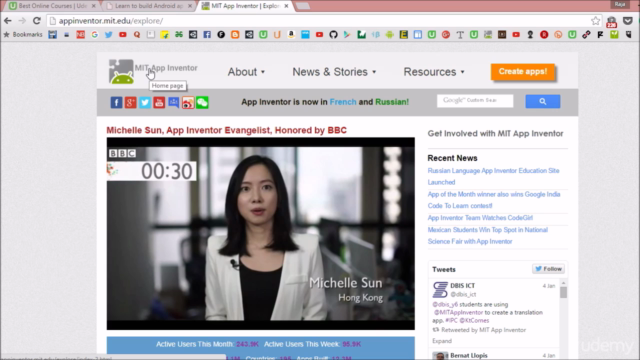This screenshot has height=360, width=640.
Task: Open the Google+ icon in the page's social row
Action: pos(131,102)
